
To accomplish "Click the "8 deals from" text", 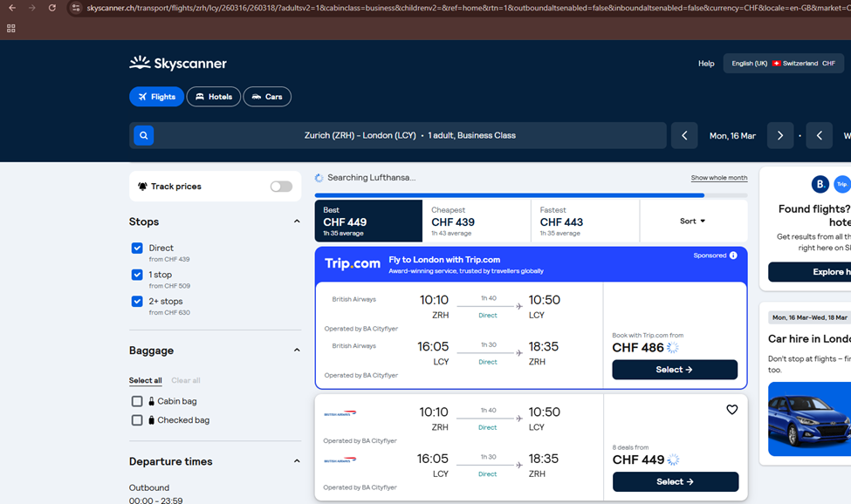I will tap(631, 447).
